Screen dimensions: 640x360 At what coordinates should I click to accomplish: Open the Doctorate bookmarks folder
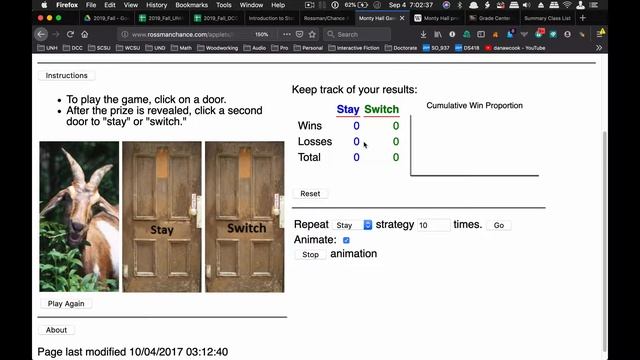pos(401,48)
